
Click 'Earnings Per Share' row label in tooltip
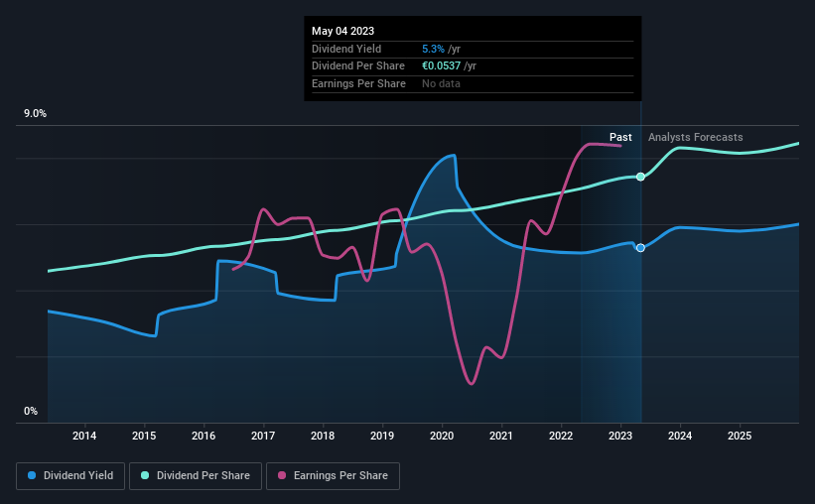[358, 83]
